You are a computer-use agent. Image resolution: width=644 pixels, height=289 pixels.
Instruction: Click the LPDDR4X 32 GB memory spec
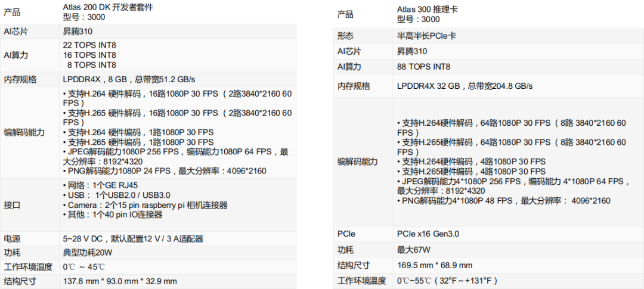(x=465, y=86)
